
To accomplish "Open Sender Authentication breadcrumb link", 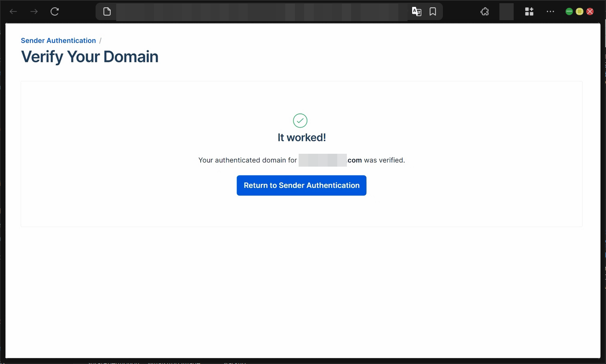I will pyautogui.click(x=58, y=40).
